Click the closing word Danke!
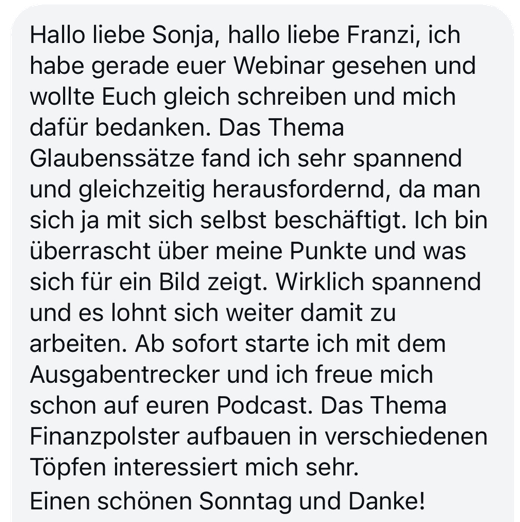Screen dimensions: 520x522 [387, 501]
